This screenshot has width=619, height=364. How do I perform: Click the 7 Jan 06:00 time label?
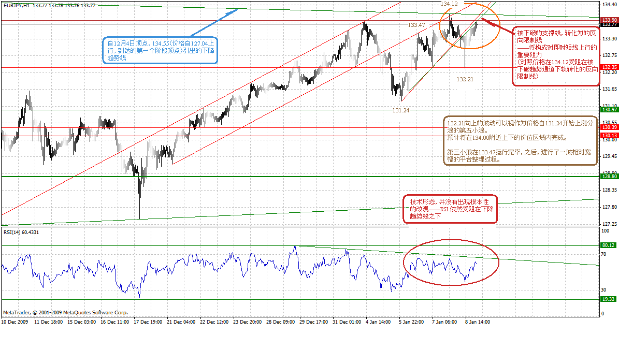click(x=444, y=322)
